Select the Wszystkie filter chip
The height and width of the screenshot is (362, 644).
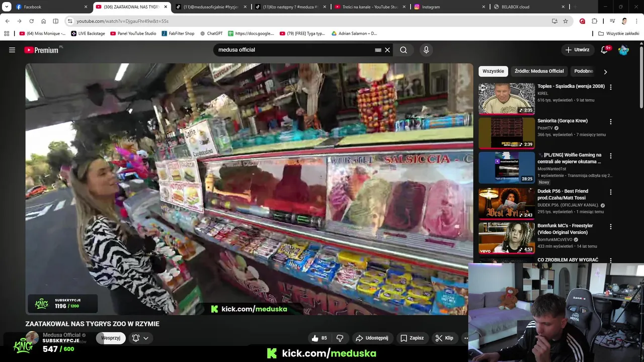(x=493, y=71)
